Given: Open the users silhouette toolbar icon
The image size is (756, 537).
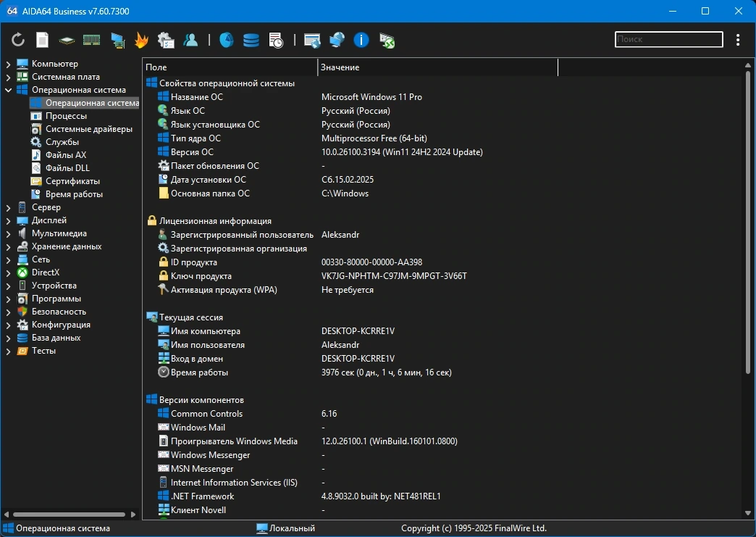Looking at the screenshot, I should tap(190, 40).
